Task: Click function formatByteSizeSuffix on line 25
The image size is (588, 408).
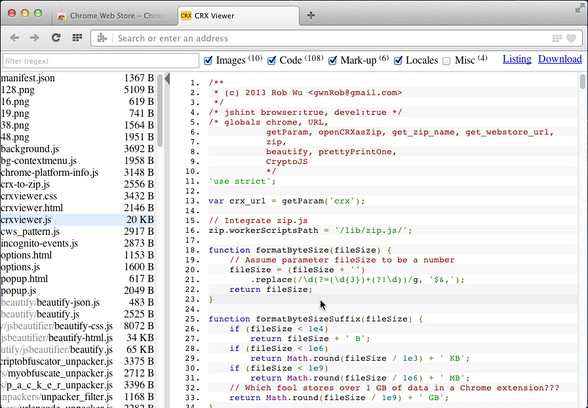Action: coord(316,319)
